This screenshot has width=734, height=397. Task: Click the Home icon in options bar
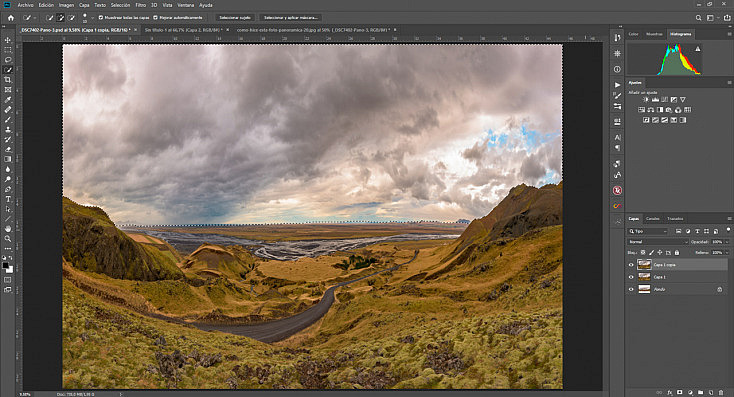[x=11, y=18]
